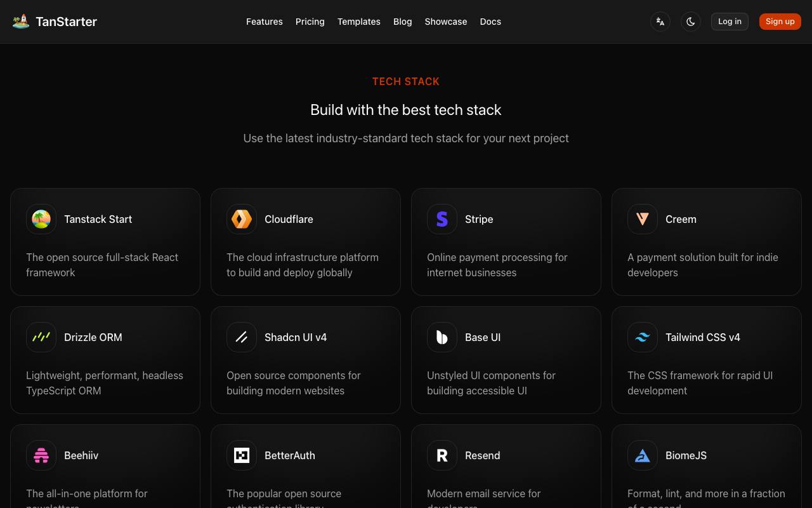Click the Tailwind CSS v4 wave icon
The height and width of the screenshot is (508, 812).
tap(643, 337)
